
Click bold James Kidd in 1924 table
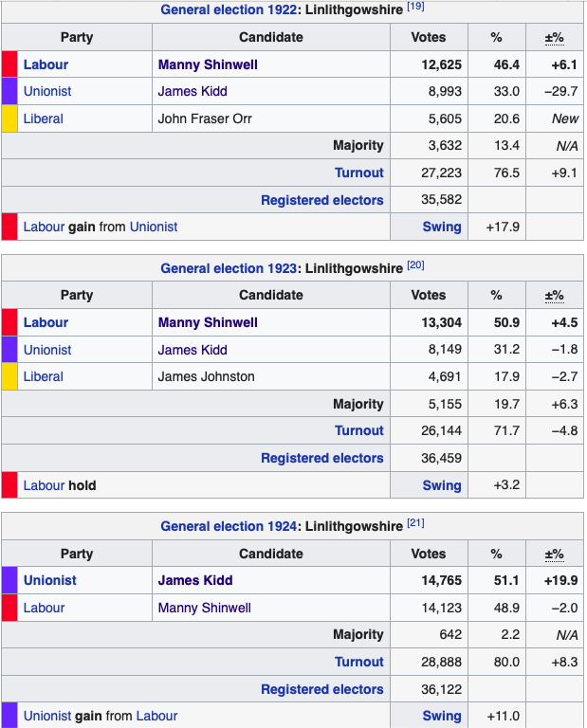click(195, 580)
